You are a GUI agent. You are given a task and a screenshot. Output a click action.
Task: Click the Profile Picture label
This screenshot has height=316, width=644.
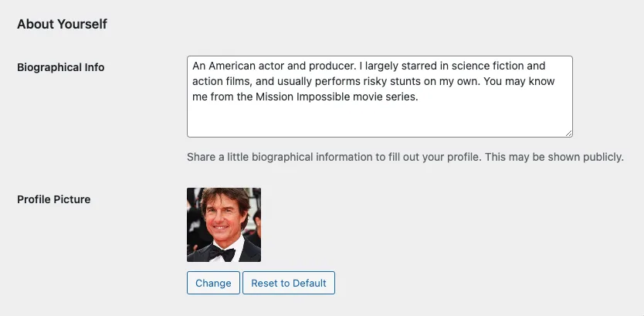tap(54, 199)
